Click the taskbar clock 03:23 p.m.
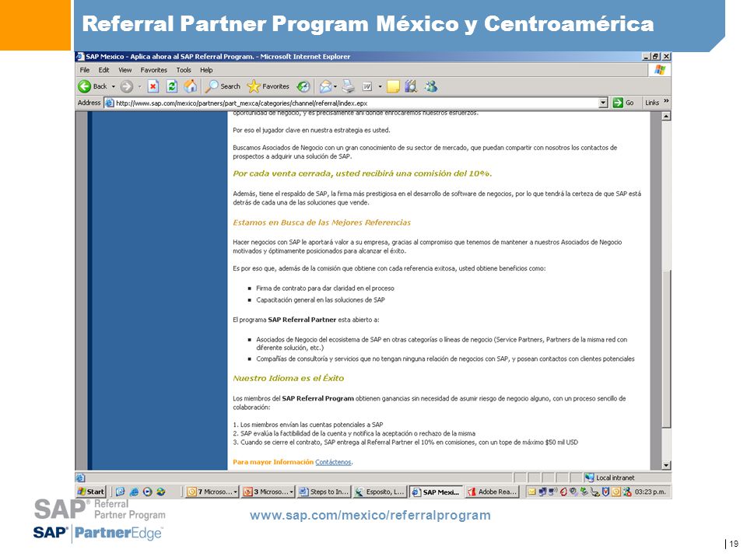 (x=650, y=492)
